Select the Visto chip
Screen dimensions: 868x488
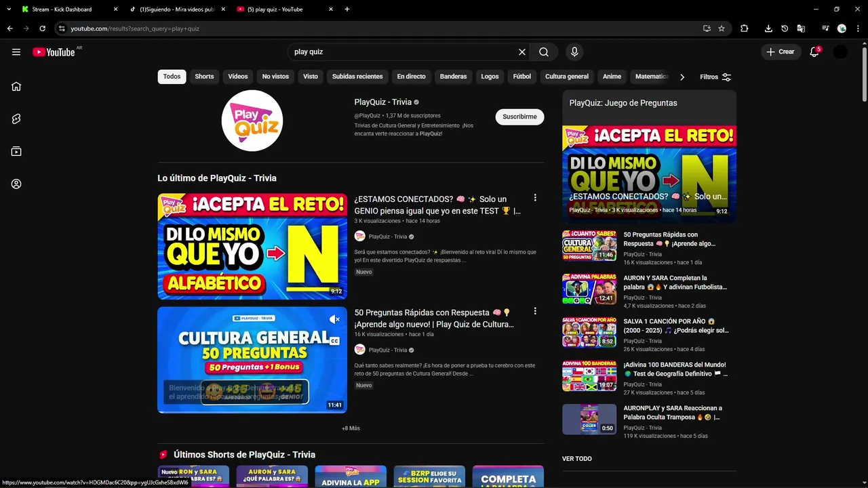(311, 77)
